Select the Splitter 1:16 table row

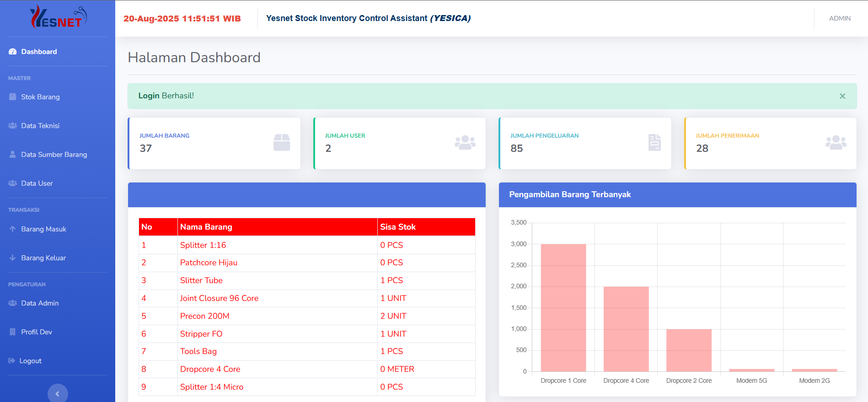tap(306, 245)
